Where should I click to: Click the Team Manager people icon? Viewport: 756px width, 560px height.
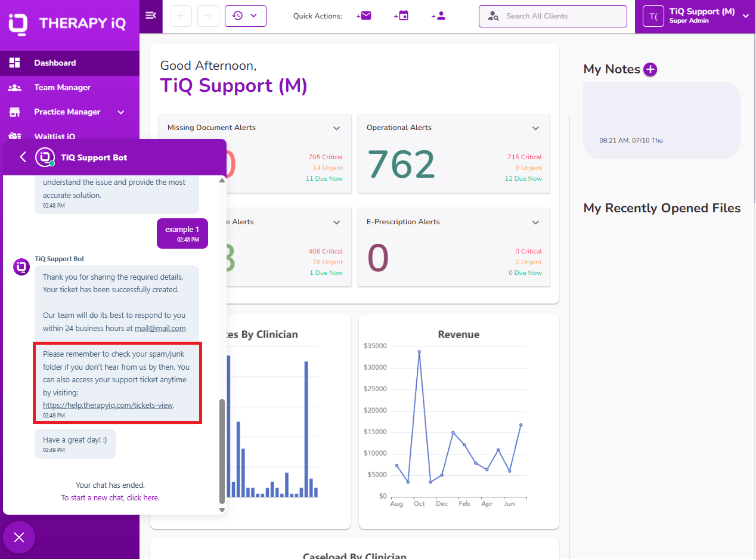click(x=15, y=87)
